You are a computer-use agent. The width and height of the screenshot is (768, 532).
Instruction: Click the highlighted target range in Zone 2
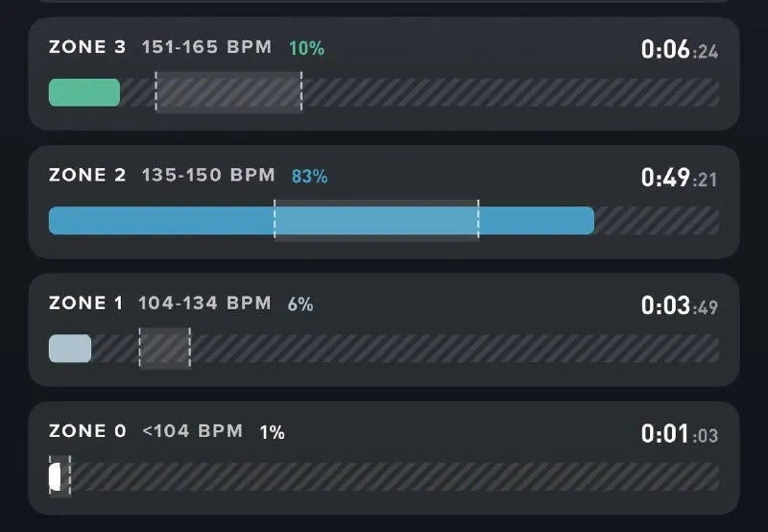click(x=376, y=220)
